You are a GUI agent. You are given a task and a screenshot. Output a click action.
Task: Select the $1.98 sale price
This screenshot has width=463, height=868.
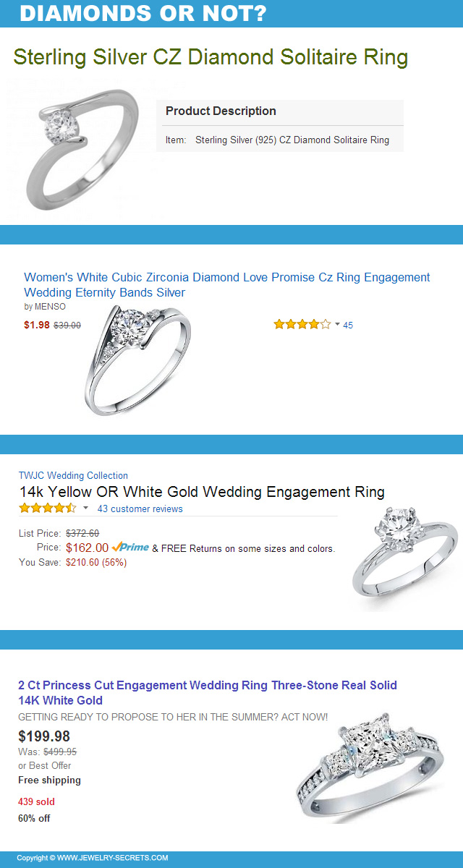[x=37, y=325]
